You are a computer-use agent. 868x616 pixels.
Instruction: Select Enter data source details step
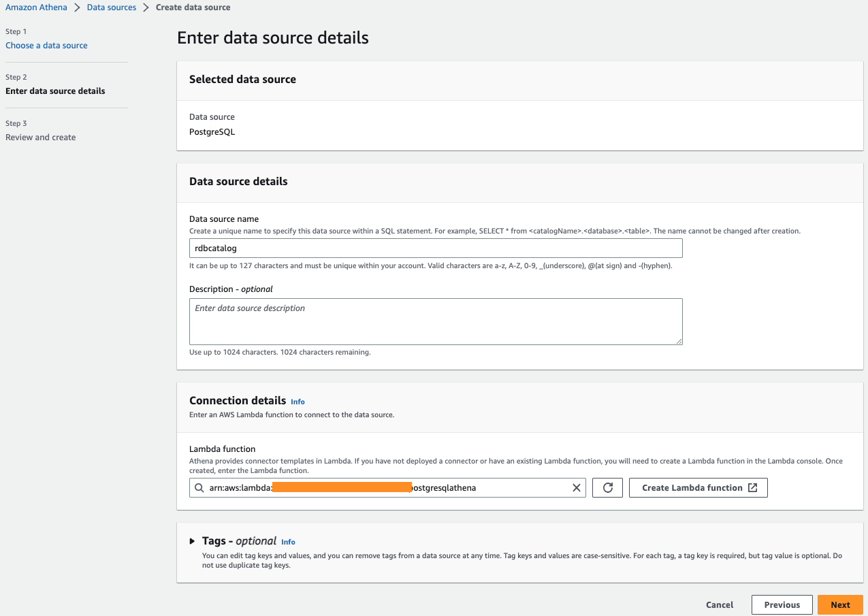point(55,91)
